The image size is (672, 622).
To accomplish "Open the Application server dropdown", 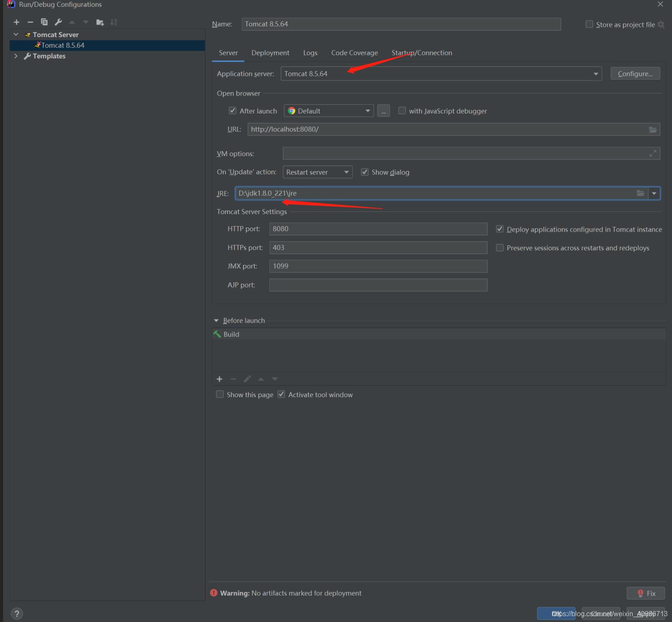I will [x=595, y=74].
